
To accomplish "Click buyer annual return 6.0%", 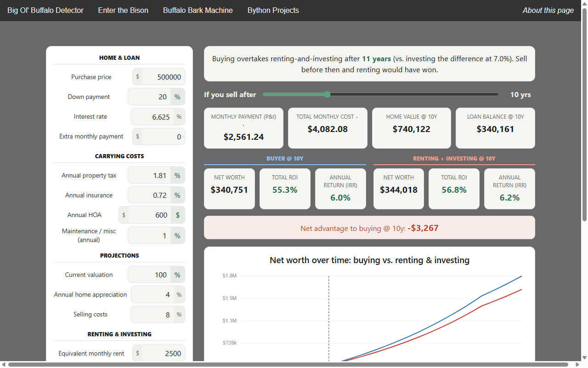I will (x=340, y=197).
